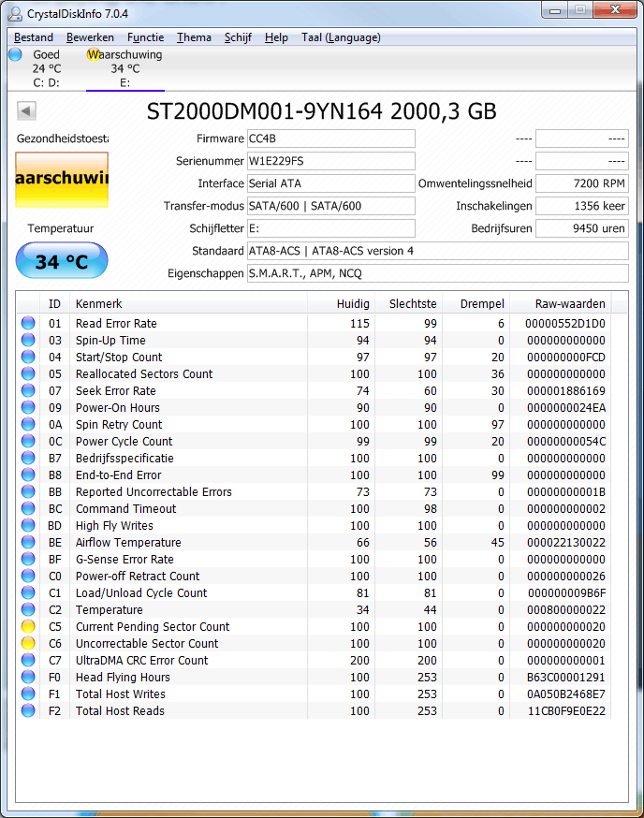
Task: Minimize the CrystalDiskInfo window
Action: point(555,10)
